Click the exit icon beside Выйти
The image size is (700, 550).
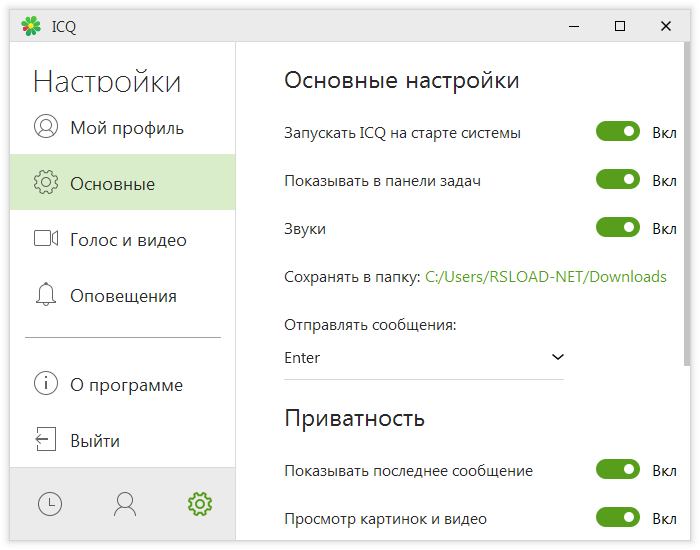coord(46,441)
